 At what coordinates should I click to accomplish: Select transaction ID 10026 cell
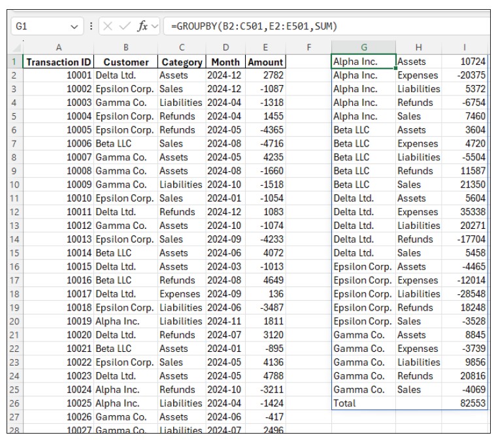pyautogui.click(x=59, y=417)
